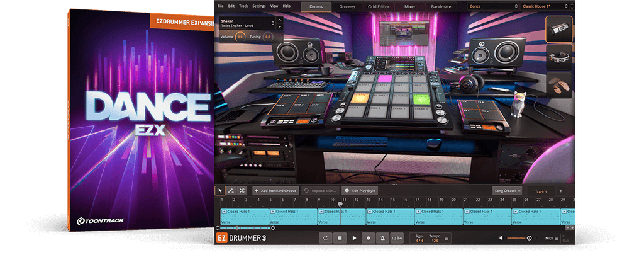644x262 pixels.
Task: Open Edit Play Style
Action: (x=359, y=191)
